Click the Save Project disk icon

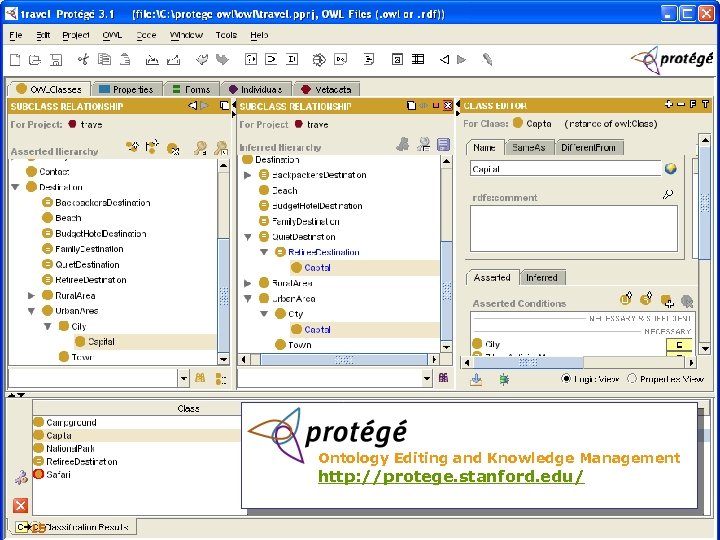point(56,60)
